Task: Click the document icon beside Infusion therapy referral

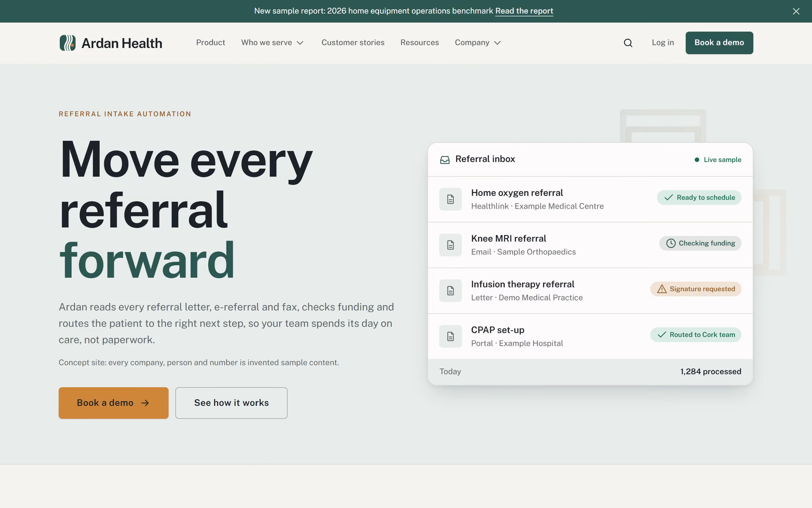Action: tap(450, 291)
